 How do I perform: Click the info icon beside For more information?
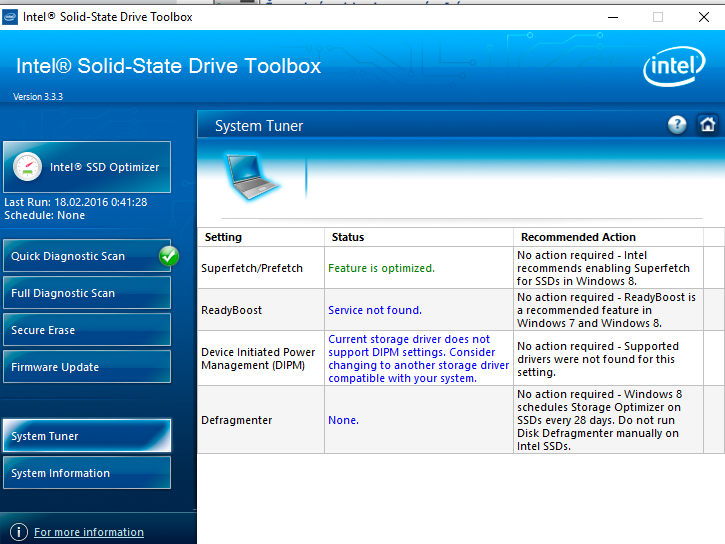19,532
